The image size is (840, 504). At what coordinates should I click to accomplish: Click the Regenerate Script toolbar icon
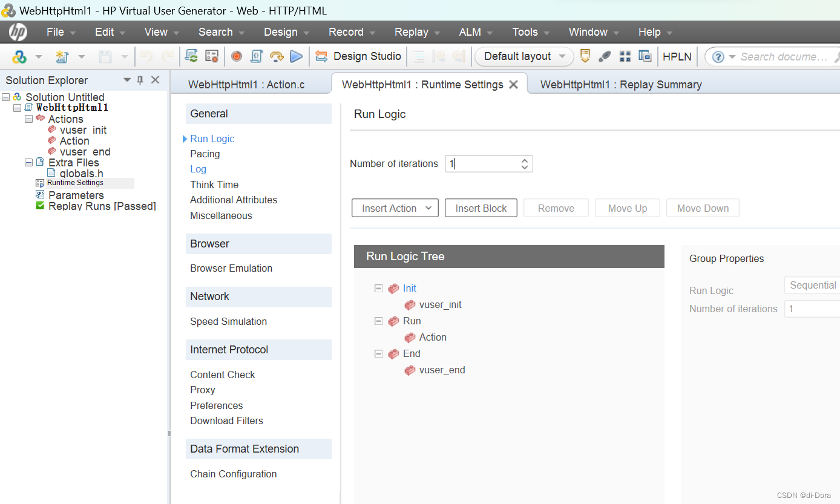pyautogui.click(x=191, y=56)
